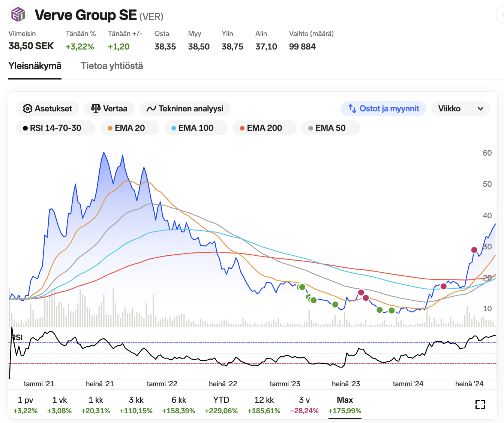Select the YTD time range
The image size is (504, 423).
(x=221, y=405)
